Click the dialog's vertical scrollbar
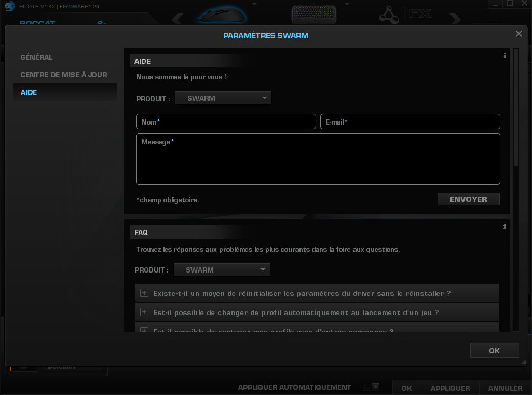 516,107
